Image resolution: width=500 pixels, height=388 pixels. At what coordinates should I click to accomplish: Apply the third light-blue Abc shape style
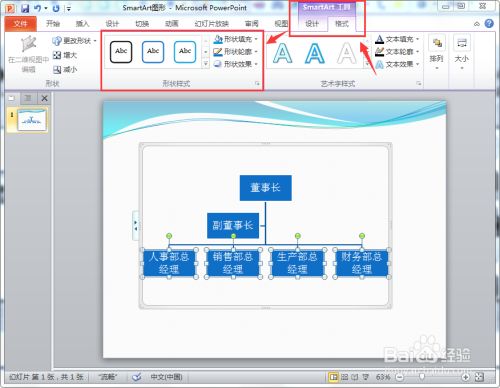185,52
